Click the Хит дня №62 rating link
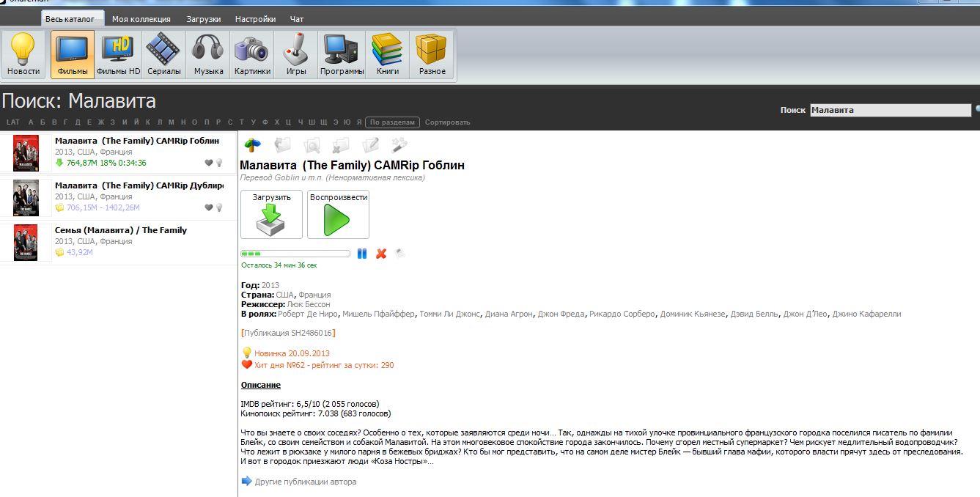This screenshot has height=497, width=980. [324, 365]
